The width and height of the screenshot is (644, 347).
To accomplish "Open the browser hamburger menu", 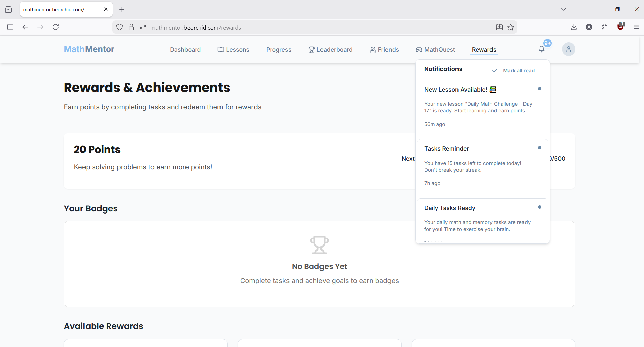I will (x=636, y=27).
